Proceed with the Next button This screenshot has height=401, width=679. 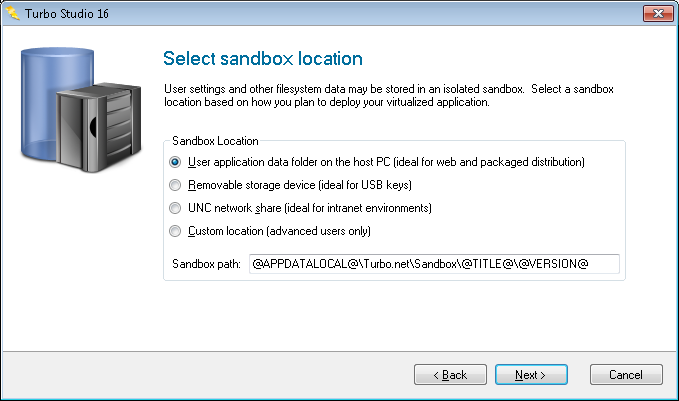pyautogui.click(x=531, y=375)
